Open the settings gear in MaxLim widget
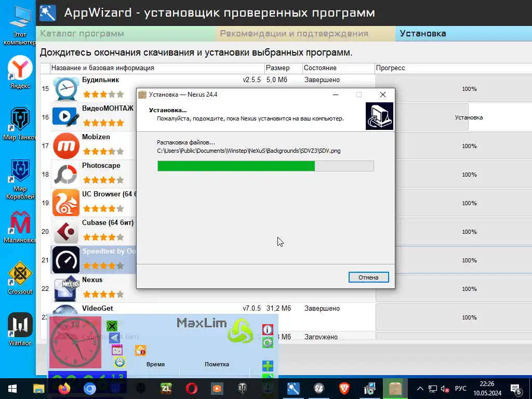532x399 pixels. pos(268,343)
